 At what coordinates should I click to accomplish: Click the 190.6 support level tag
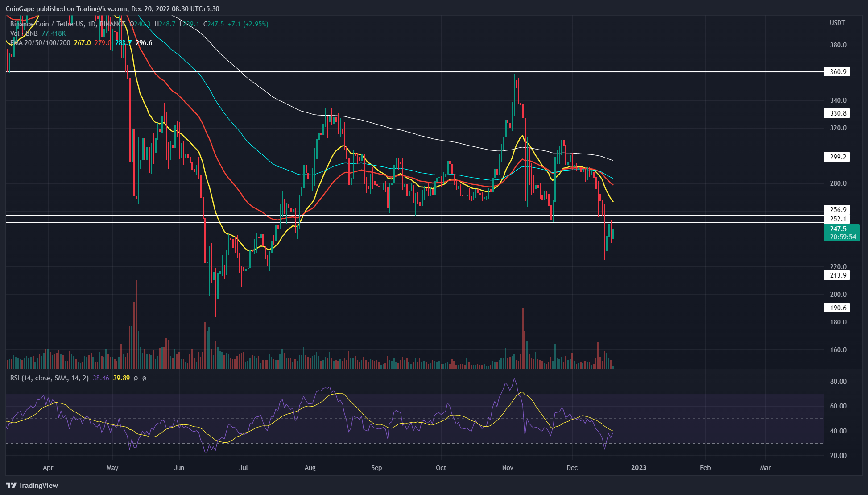click(x=837, y=308)
